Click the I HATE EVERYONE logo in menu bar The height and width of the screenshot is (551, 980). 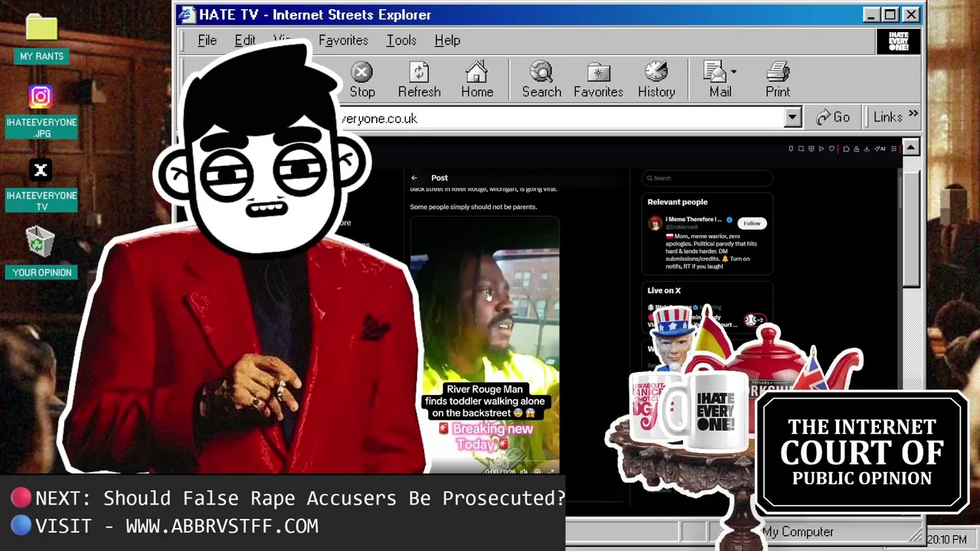(898, 41)
